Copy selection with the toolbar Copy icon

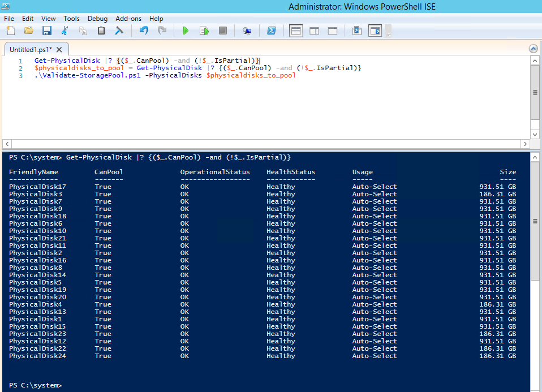click(x=83, y=31)
